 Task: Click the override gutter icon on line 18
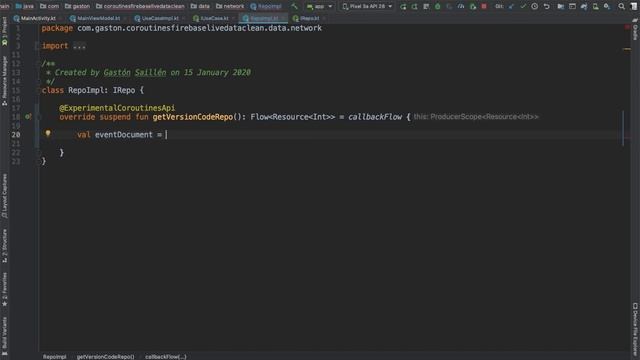(28, 117)
